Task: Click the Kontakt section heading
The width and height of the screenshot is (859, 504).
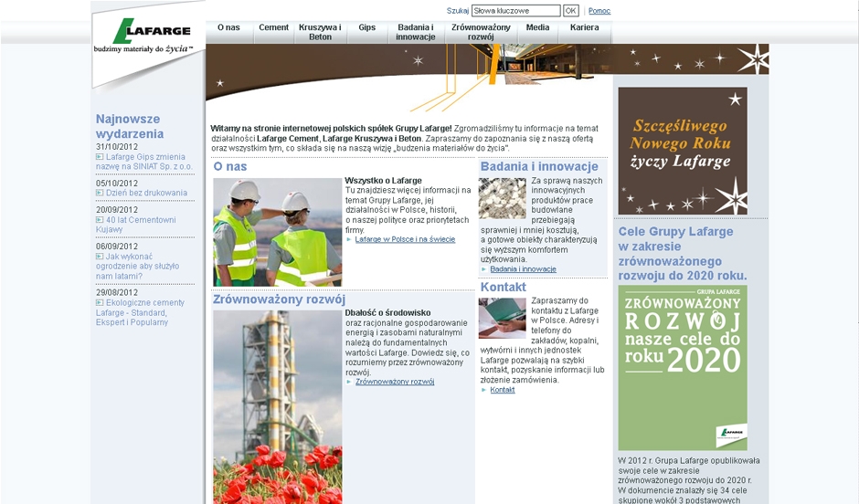Action: [x=503, y=287]
